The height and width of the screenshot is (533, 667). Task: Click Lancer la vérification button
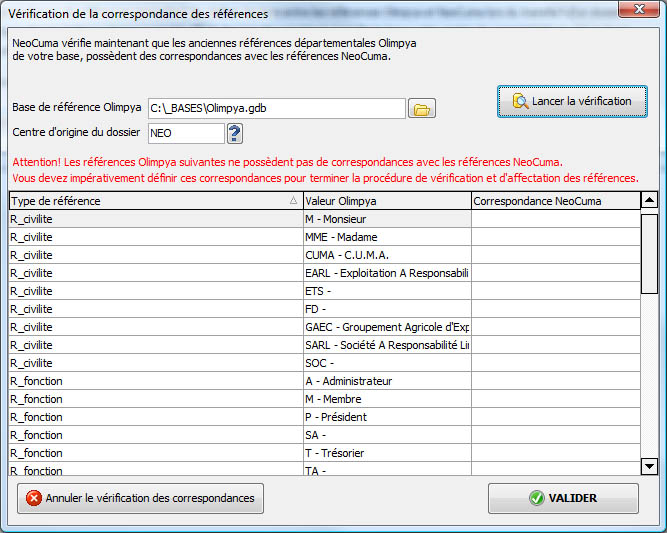tap(572, 101)
